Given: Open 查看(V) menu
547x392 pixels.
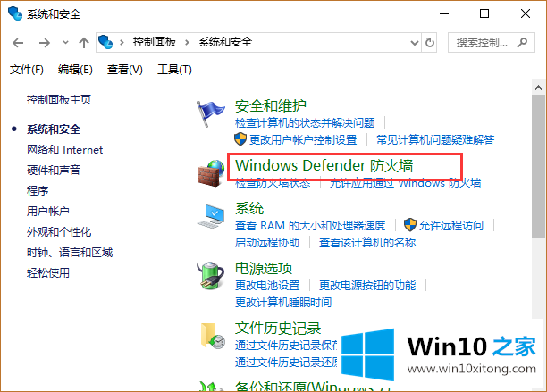Looking at the screenshot, I should click(124, 70).
